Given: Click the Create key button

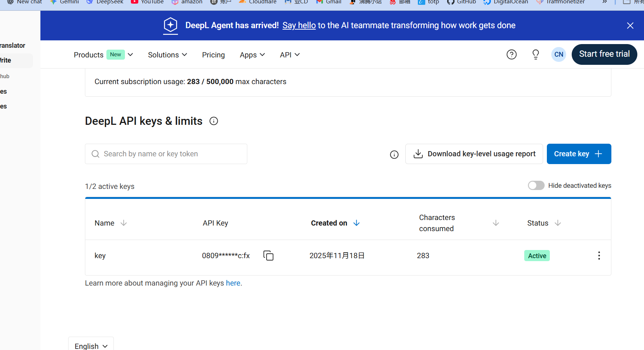Looking at the screenshot, I should click(x=578, y=154).
